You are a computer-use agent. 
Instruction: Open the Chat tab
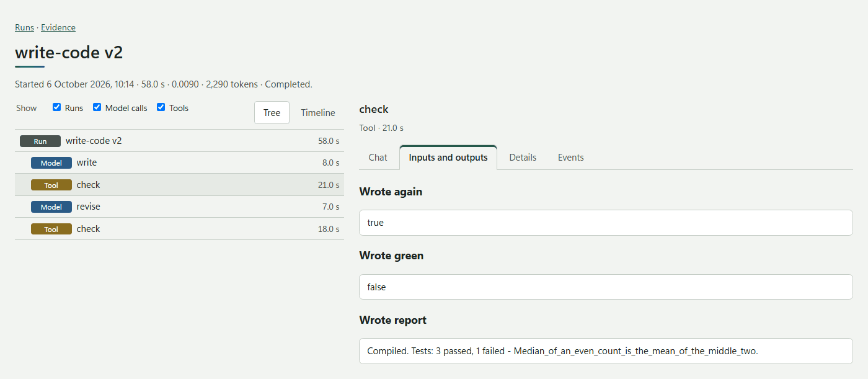point(378,158)
